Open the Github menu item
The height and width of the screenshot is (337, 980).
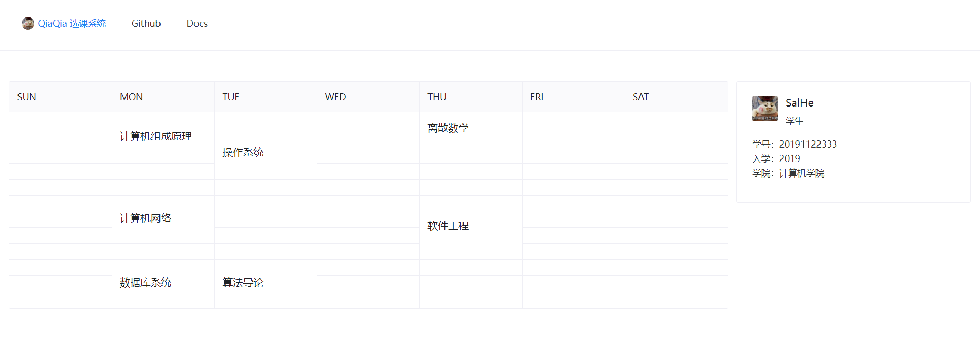tap(146, 23)
